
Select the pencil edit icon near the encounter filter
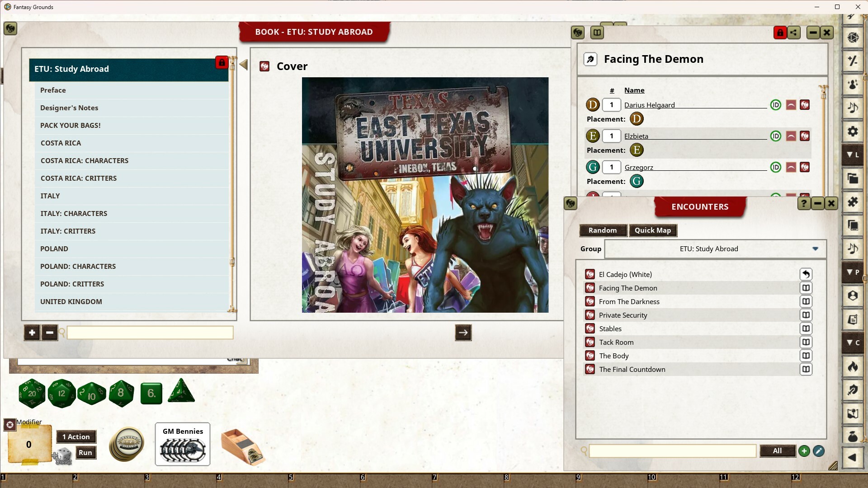(x=819, y=451)
